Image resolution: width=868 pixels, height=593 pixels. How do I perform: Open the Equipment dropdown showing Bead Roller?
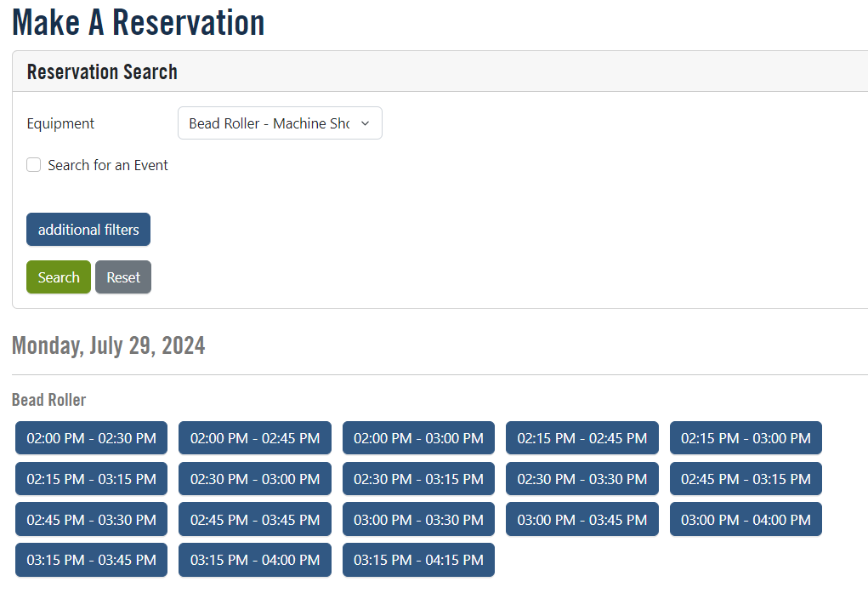tap(280, 123)
